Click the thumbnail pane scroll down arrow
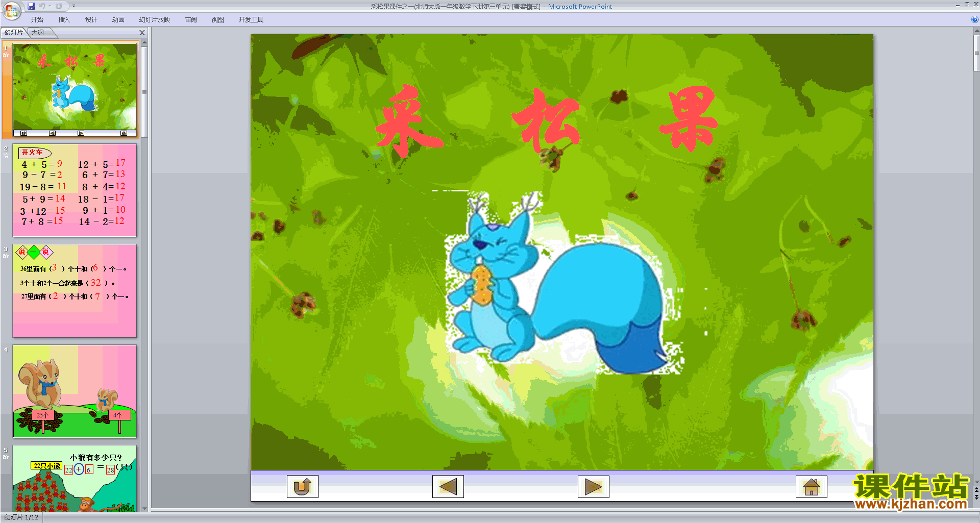 (x=144, y=508)
